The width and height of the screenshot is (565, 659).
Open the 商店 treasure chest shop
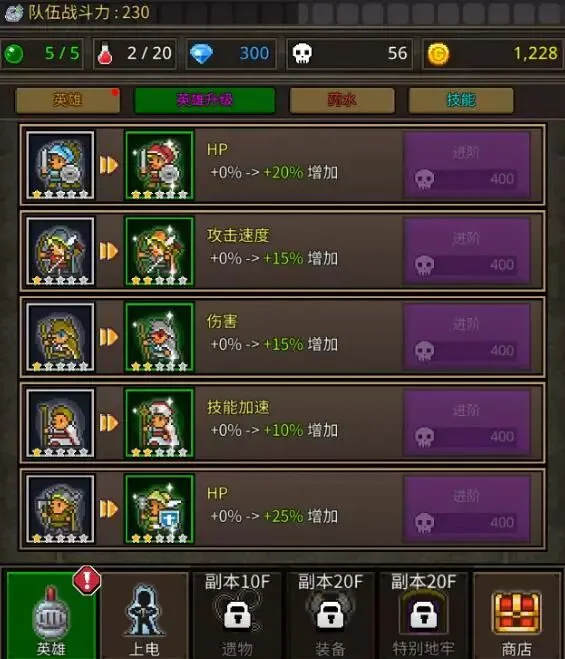(517, 615)
